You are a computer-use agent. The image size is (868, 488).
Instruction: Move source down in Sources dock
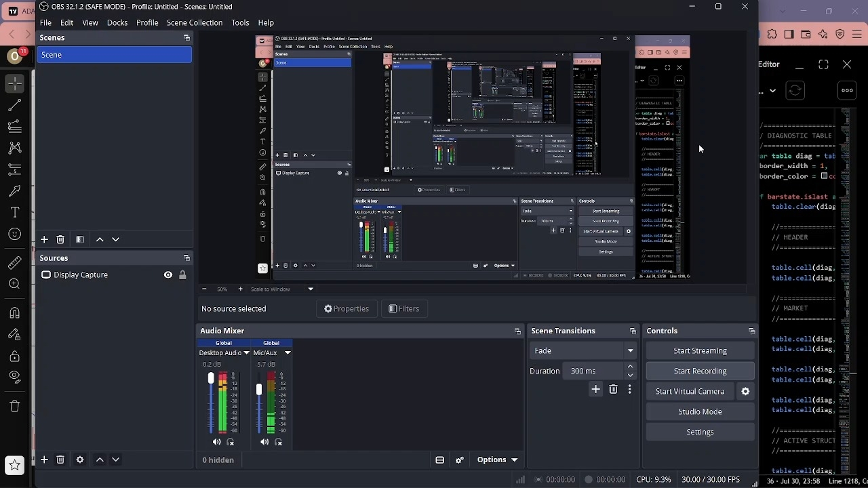pyautogui.click(x=116, y=460)
